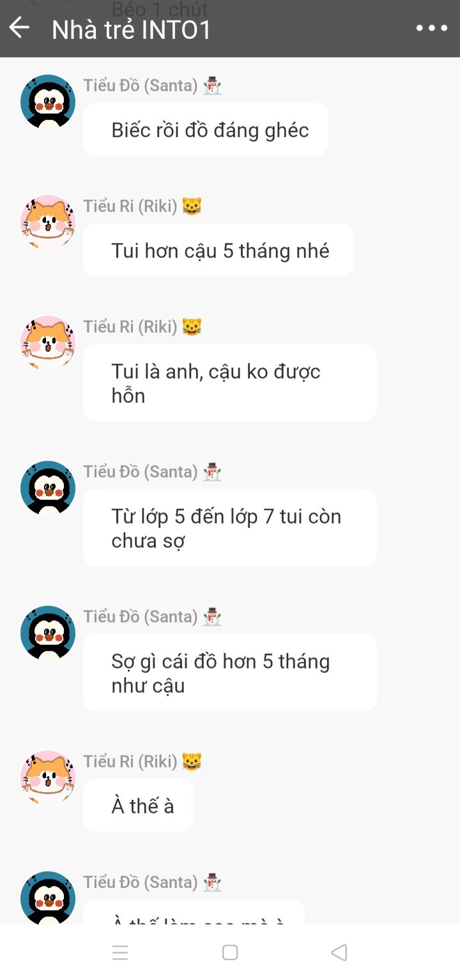
Task: Open cat avatar beside 'Tui hơn cậu 5 tháng nhé'
Action: (48, 223)
